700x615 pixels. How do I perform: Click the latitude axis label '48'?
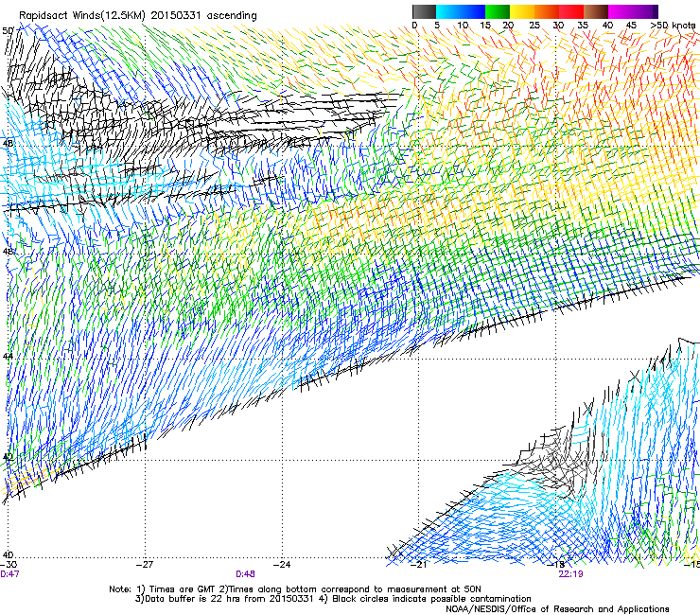[8, 144]
